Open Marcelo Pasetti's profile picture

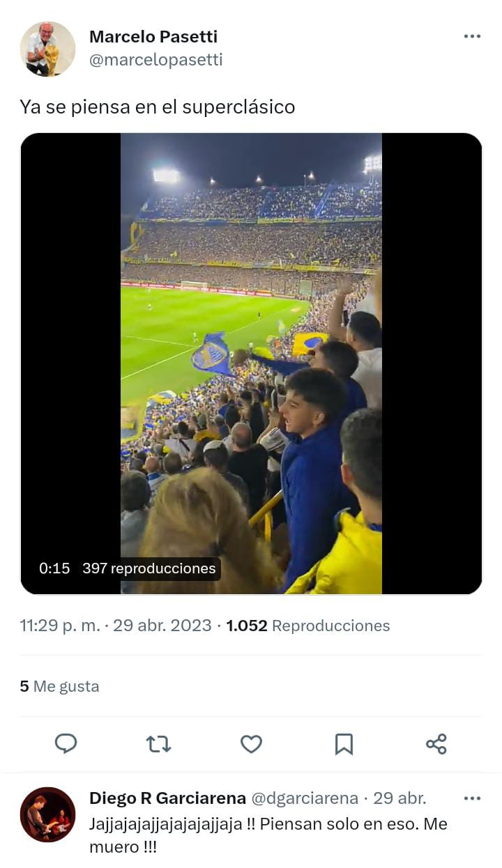pos(47,49)
